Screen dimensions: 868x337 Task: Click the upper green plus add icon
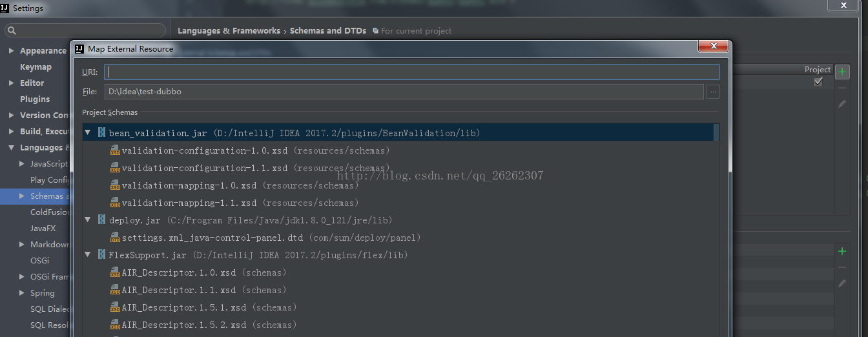point(842,71)
